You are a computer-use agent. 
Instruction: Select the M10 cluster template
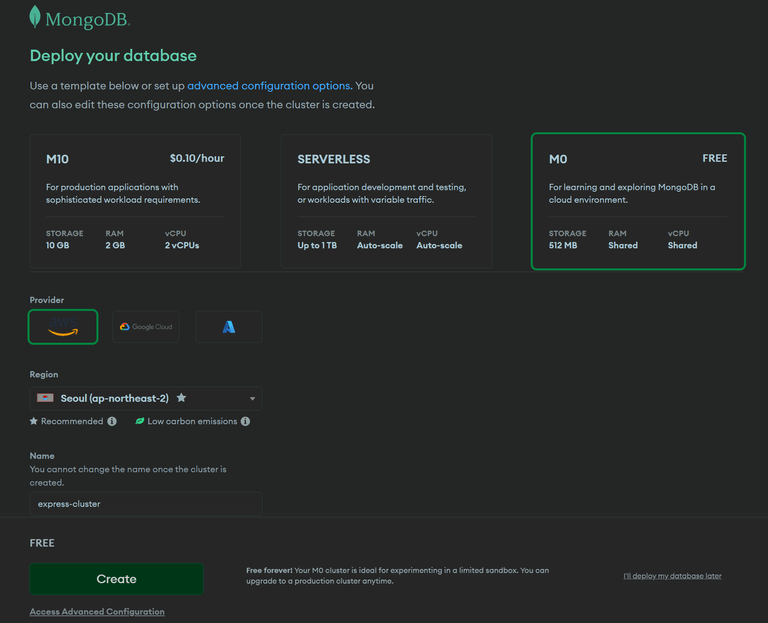coord(135,201)
